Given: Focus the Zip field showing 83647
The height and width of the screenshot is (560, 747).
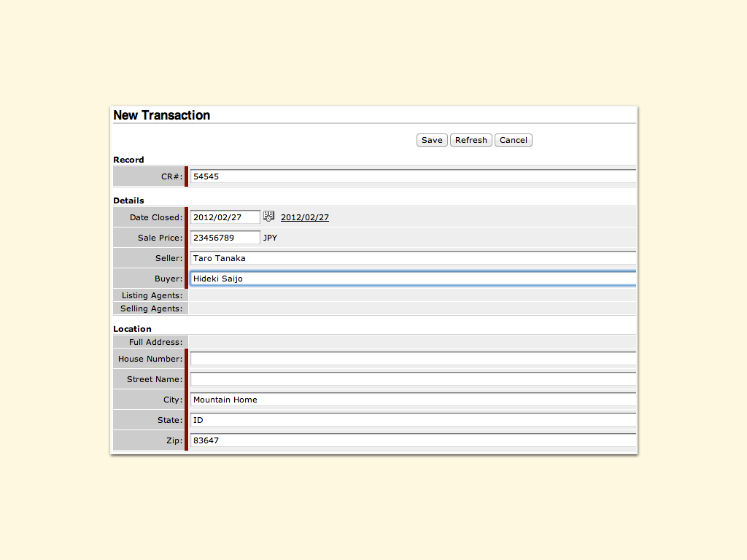Looking at the screenshot, I should coord(412,440).
